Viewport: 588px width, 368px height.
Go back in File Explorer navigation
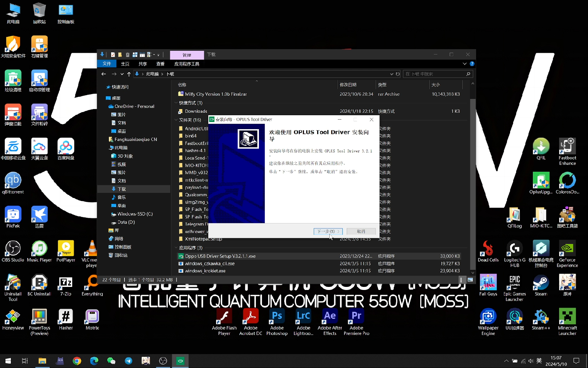coord(104,74)
